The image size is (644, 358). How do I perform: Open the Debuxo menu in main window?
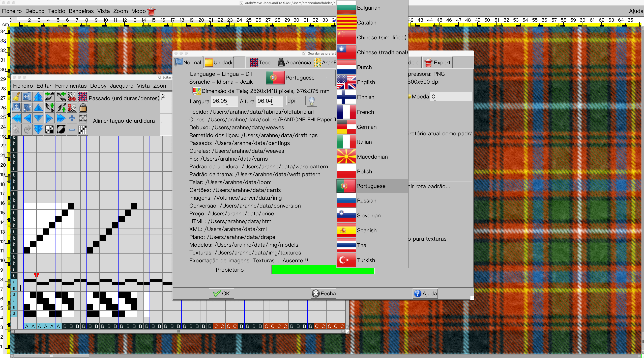pyautogui.click(x=35, y=11)
